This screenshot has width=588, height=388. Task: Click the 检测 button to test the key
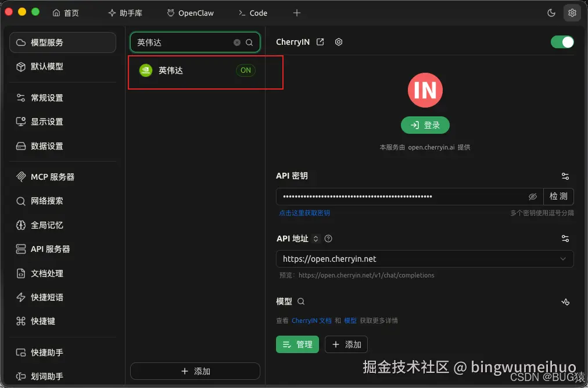point(558,197)
